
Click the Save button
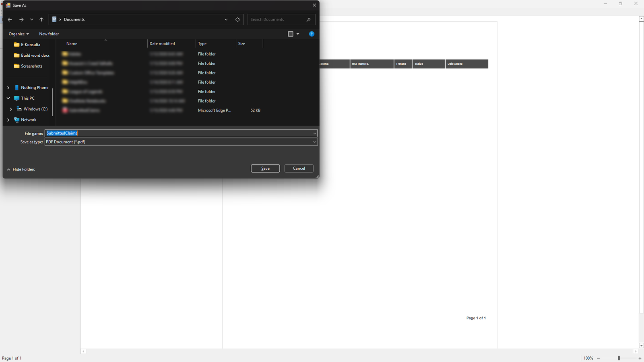coord(265,169)
